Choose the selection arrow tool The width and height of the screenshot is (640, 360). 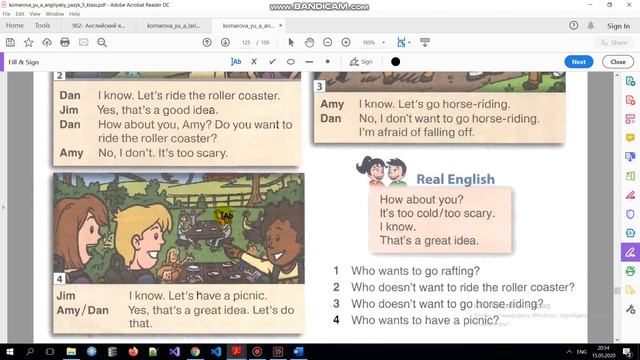291,42
